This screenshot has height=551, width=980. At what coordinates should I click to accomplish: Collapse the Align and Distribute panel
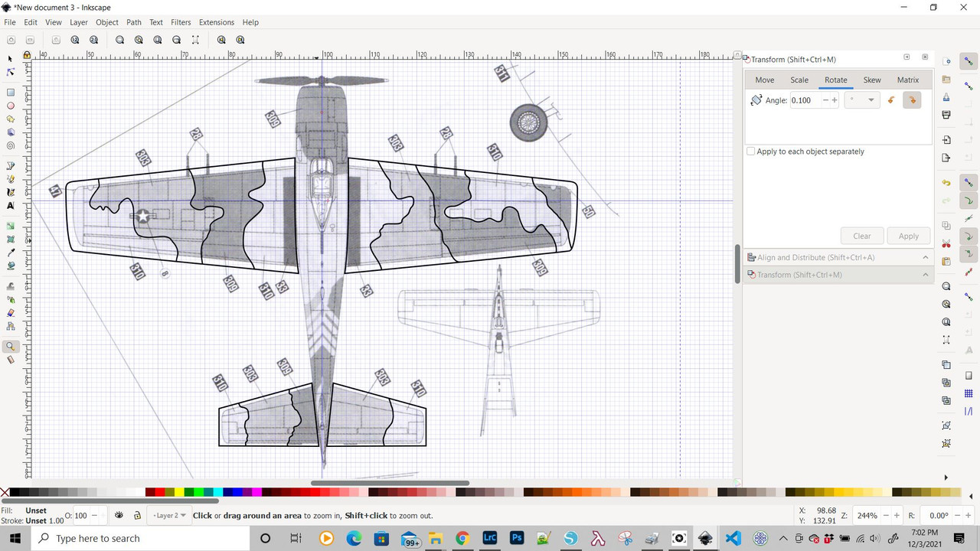(x=926, y=258)
